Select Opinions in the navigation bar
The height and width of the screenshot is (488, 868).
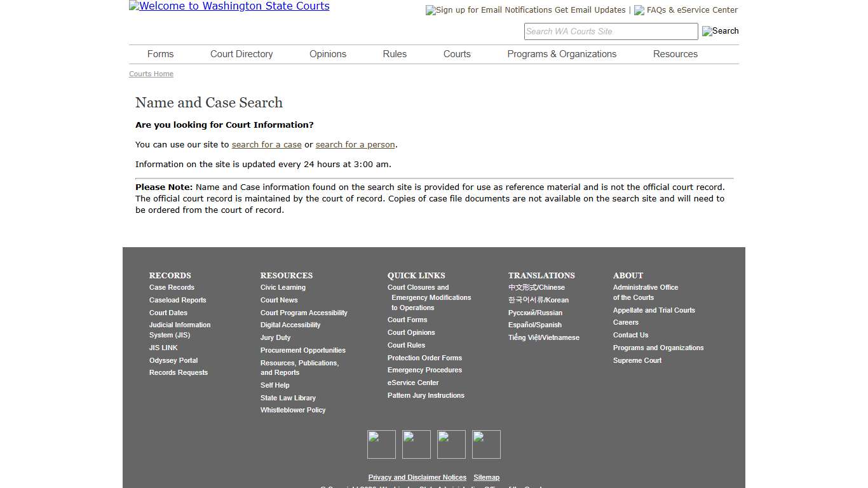click(x=327, y=54)
